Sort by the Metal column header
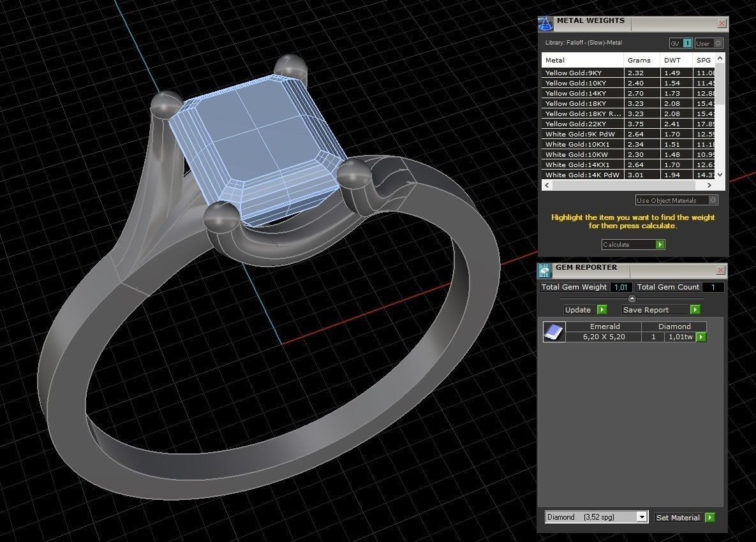 coord(582,60)
